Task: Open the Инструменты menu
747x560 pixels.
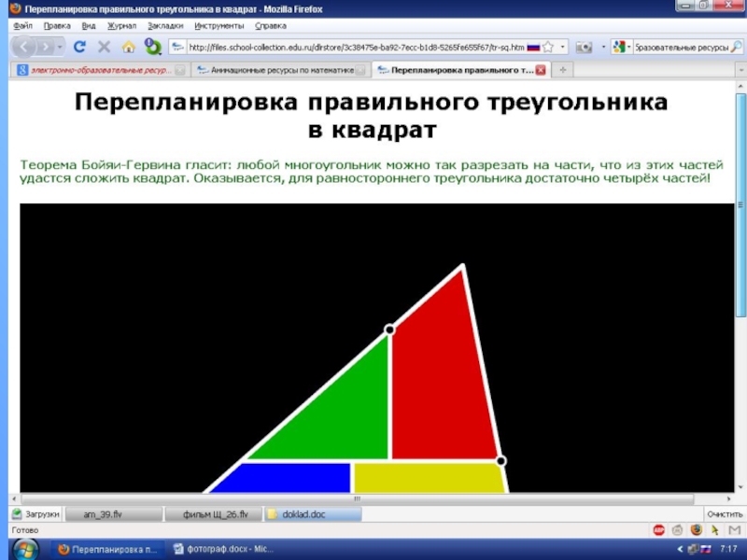Action: point(219,26)
